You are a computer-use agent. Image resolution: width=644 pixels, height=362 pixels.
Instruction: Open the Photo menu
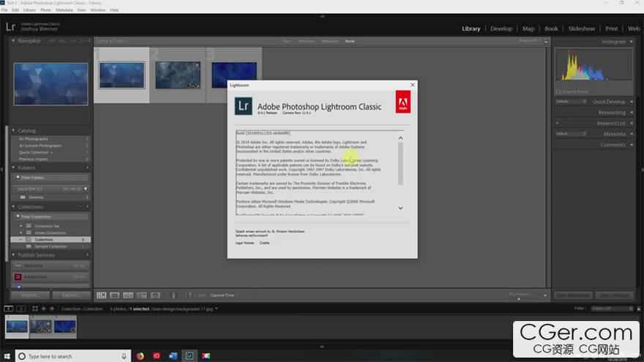click(45, 10)
